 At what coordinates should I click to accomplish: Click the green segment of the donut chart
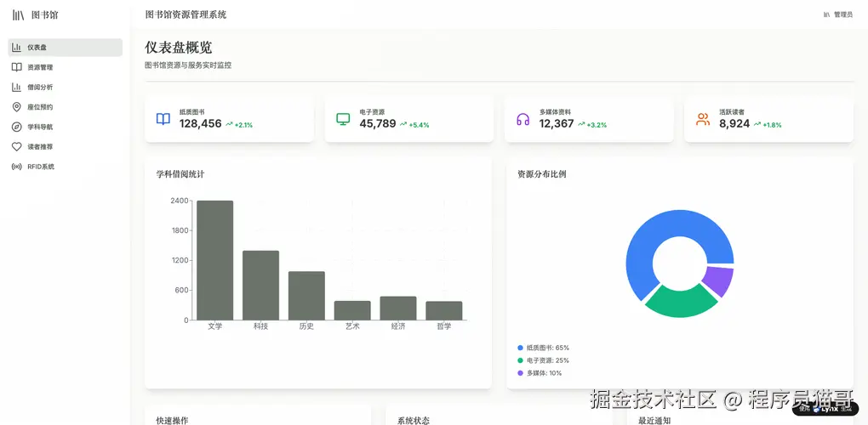point(682,303)
